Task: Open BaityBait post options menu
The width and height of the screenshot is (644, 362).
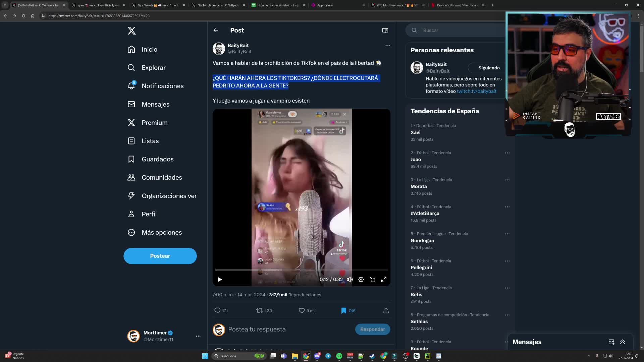Action: point(388,45)
